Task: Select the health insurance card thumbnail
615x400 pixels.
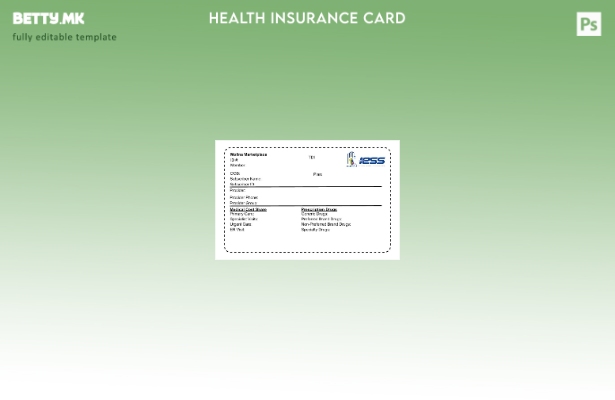Action: (x=307, y=200)
